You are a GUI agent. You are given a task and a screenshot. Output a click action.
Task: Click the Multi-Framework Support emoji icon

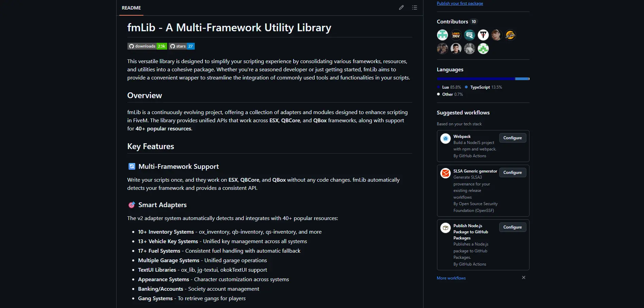click(132, 166)
